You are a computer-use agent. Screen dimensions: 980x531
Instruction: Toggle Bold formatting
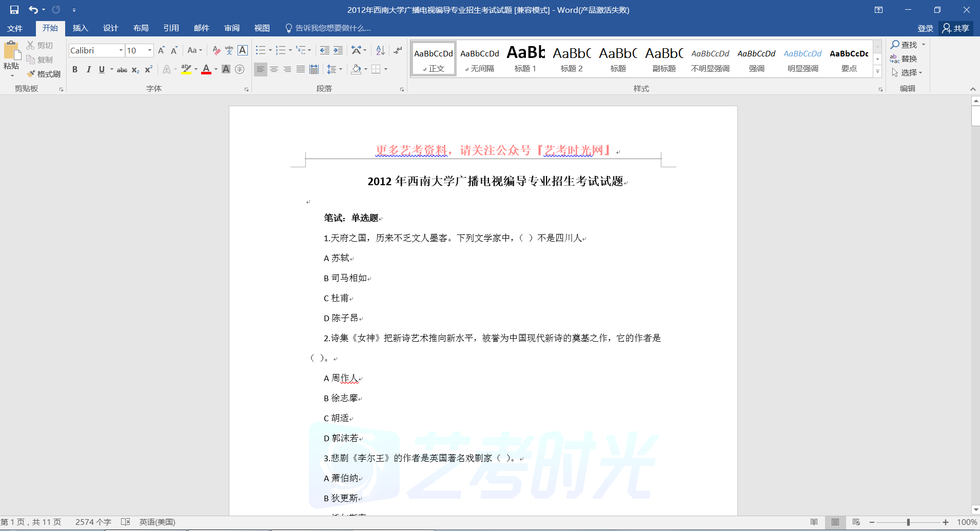(75, 69)
